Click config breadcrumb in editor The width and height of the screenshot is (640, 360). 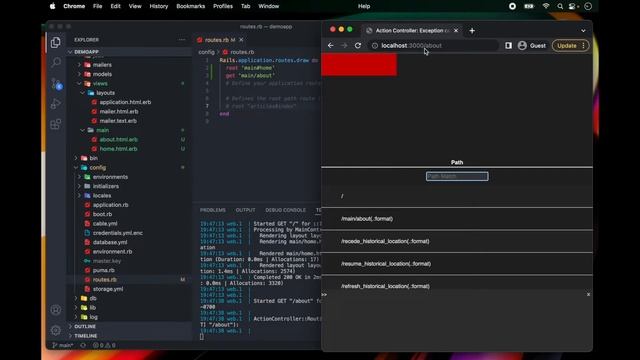[206, 52]
